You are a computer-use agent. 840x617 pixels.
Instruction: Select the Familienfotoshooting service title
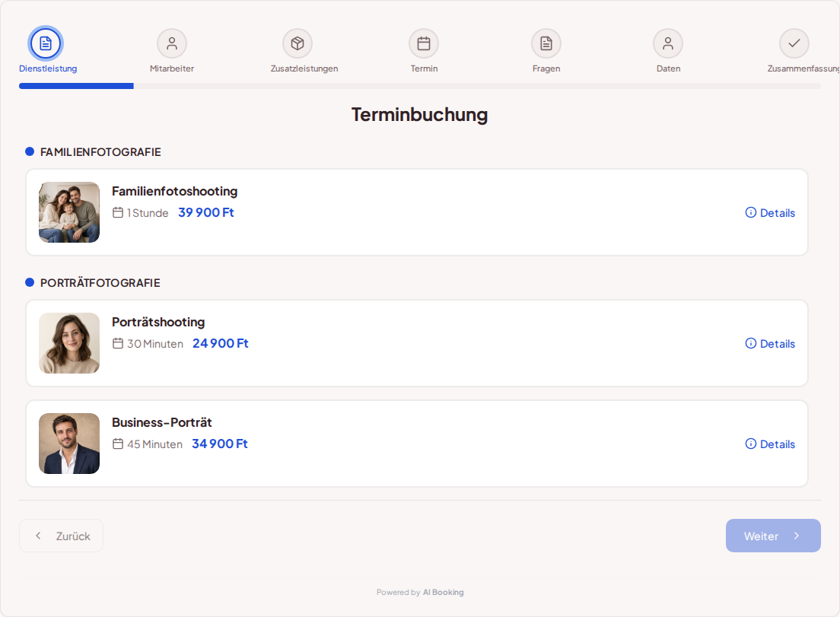coord(175,191)
